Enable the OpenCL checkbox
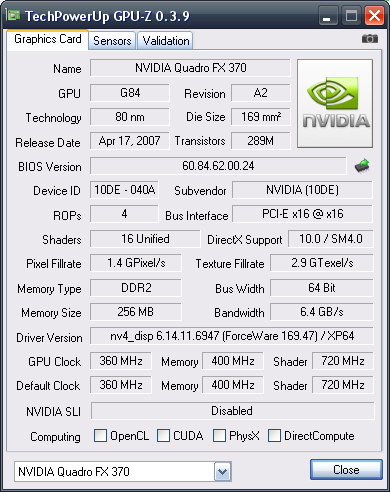Screen dimensions: 390x492 [x=100, y=435]
